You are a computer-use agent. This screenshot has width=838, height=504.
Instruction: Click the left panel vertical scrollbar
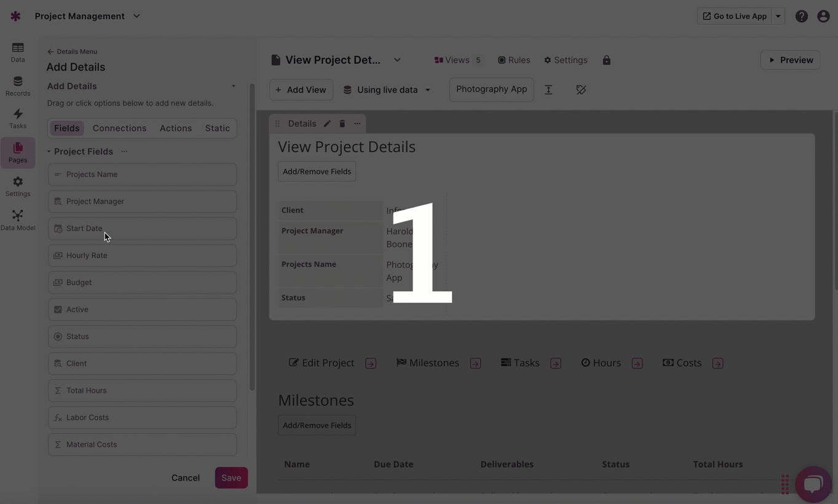coord(251,237)
